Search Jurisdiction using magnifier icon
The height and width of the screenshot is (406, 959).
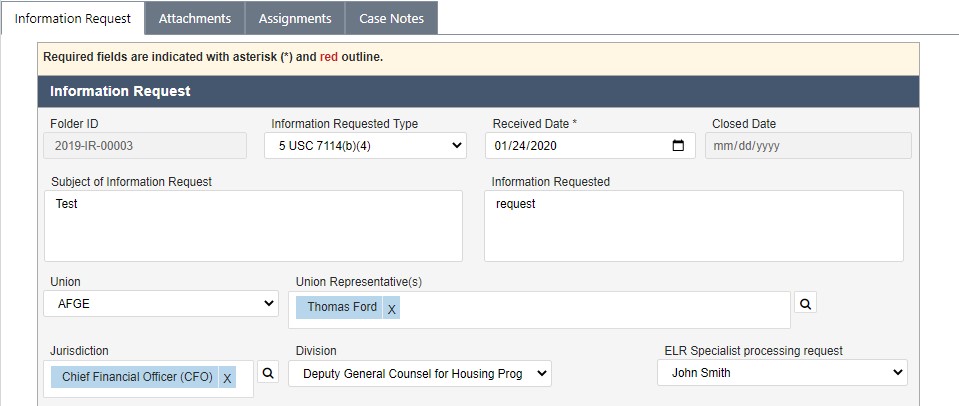click(268, 372)
